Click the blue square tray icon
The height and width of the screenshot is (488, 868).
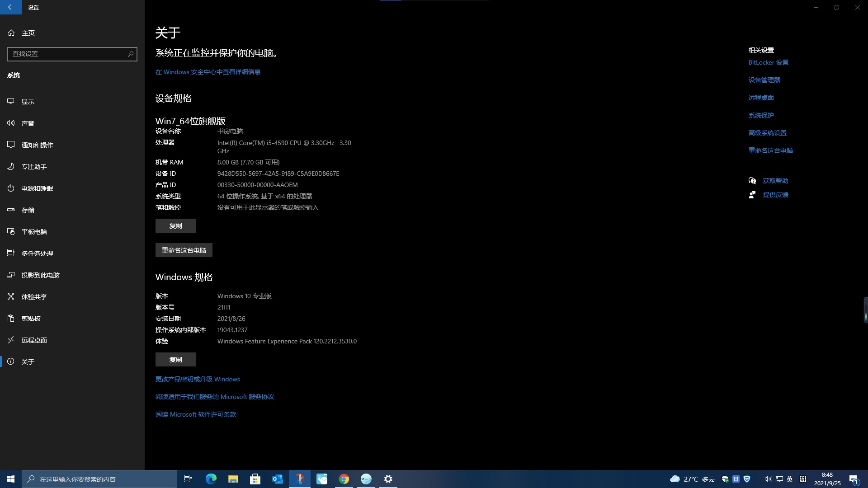(x=736, y=479)
